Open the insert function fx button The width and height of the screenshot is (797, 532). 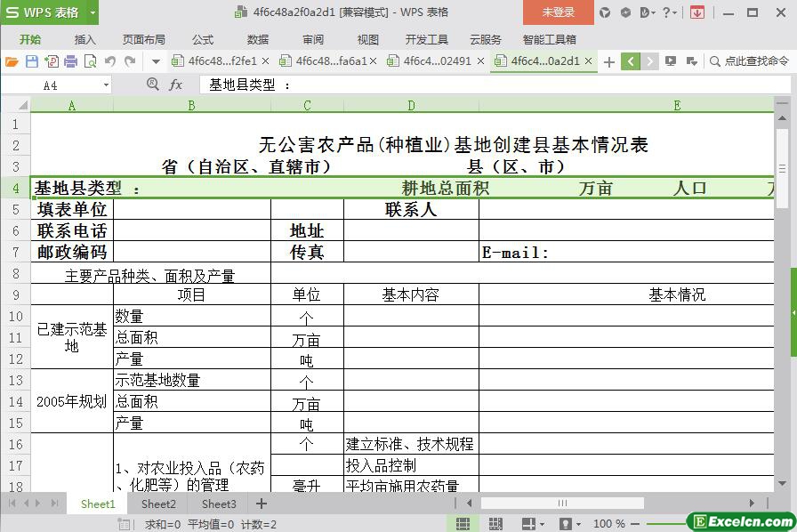pos(175,85)
